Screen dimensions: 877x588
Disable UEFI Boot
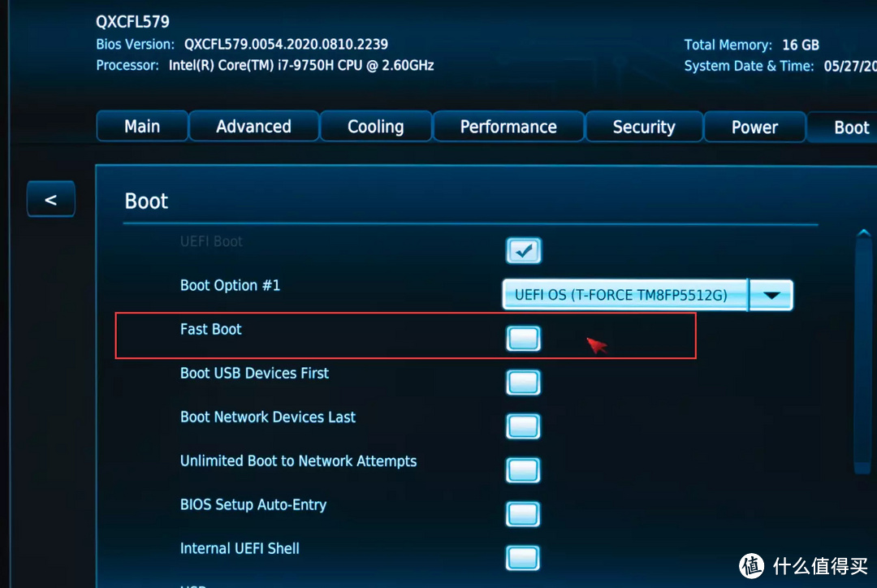click(523, 251)
